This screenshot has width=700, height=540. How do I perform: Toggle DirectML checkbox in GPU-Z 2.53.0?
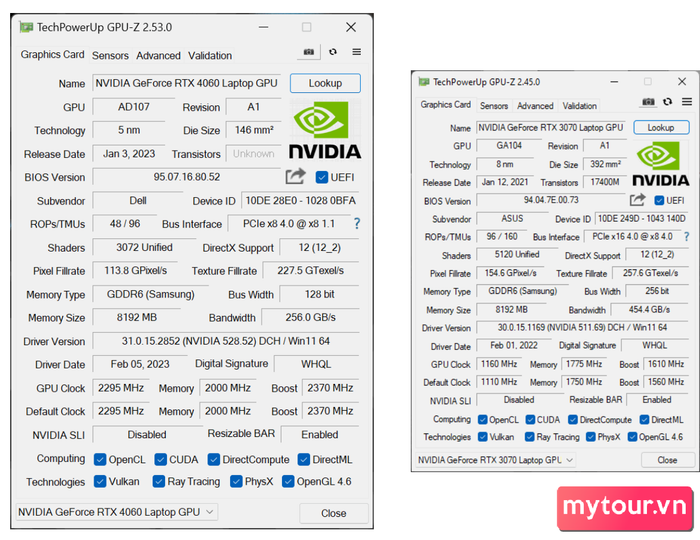point(304,459)
